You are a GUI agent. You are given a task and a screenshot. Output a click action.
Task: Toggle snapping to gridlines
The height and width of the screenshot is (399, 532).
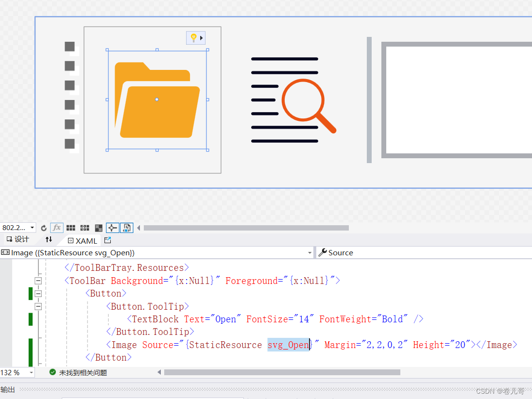[84, 228]
